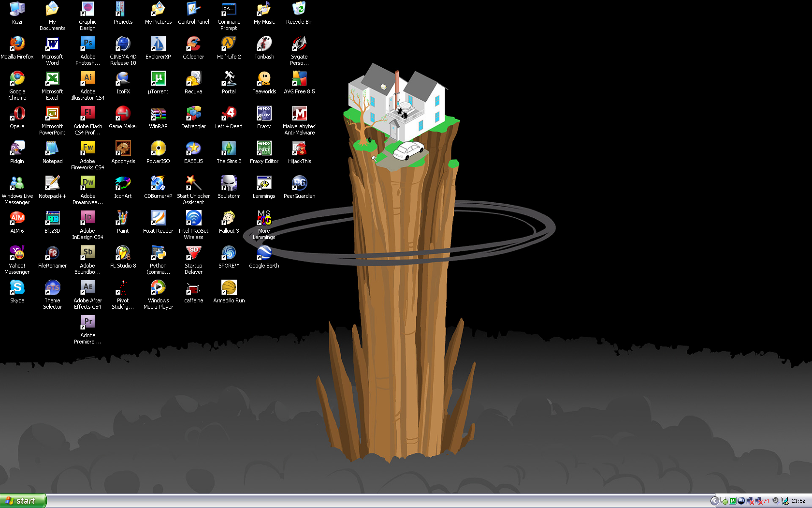This screenshot has width=812, height=508.
Task: Select the Command Prompt shortcut
Action: pyautogui.click(x=229, y=10)
